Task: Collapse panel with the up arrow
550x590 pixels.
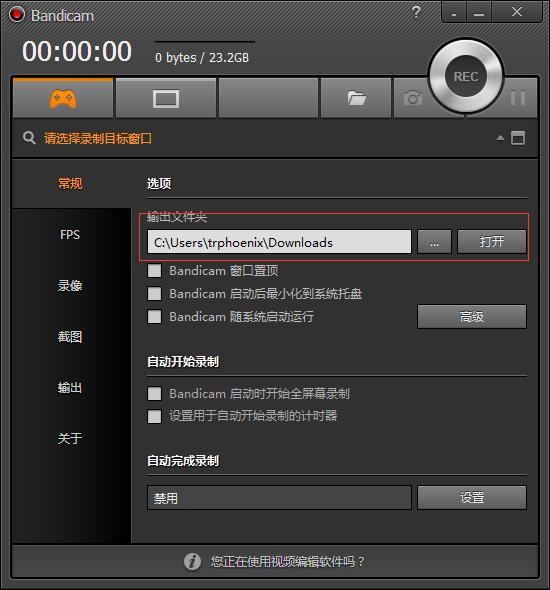Action: (500, 138)
